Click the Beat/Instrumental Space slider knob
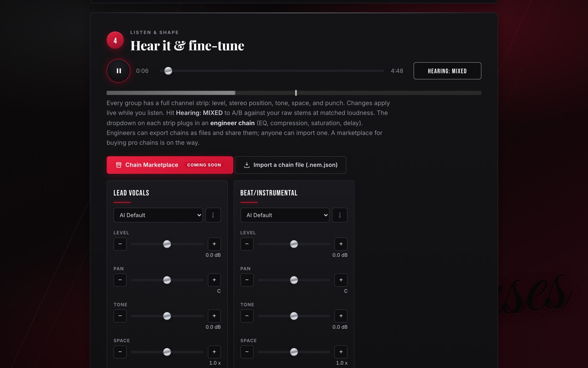This screenshot has width=588, height=368. pos(294,352)
